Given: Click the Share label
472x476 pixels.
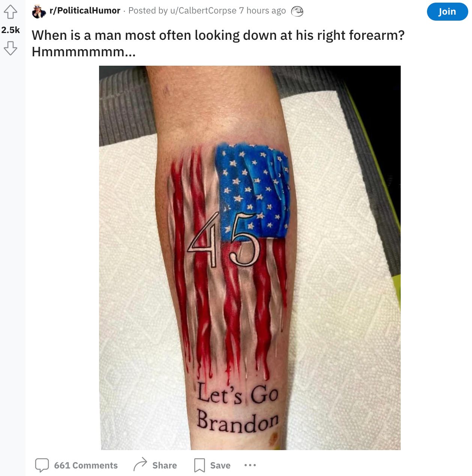Looking at the screenshot, I should (164, 465).
